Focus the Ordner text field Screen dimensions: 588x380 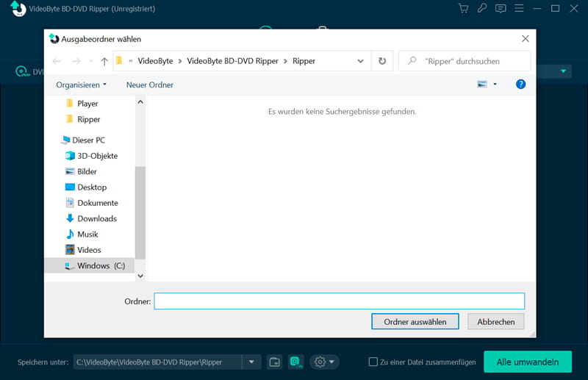click(339, 301)
